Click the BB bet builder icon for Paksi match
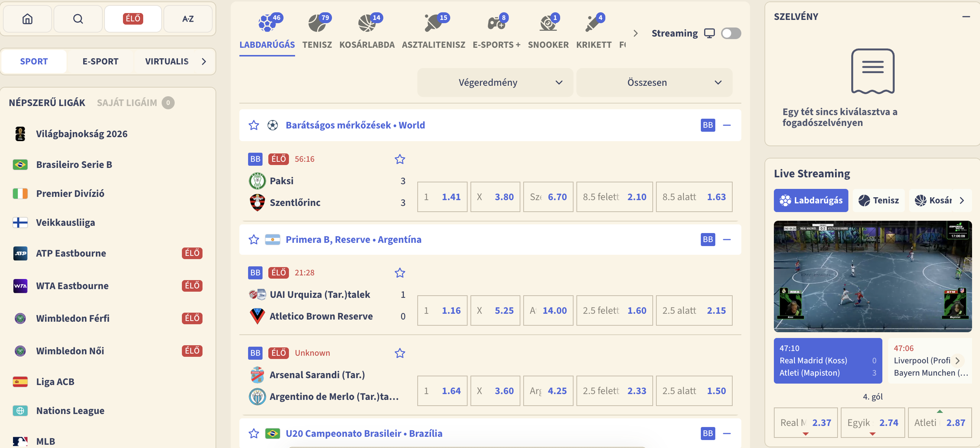This screenshot has width=980, height=448. pos(255,159)
